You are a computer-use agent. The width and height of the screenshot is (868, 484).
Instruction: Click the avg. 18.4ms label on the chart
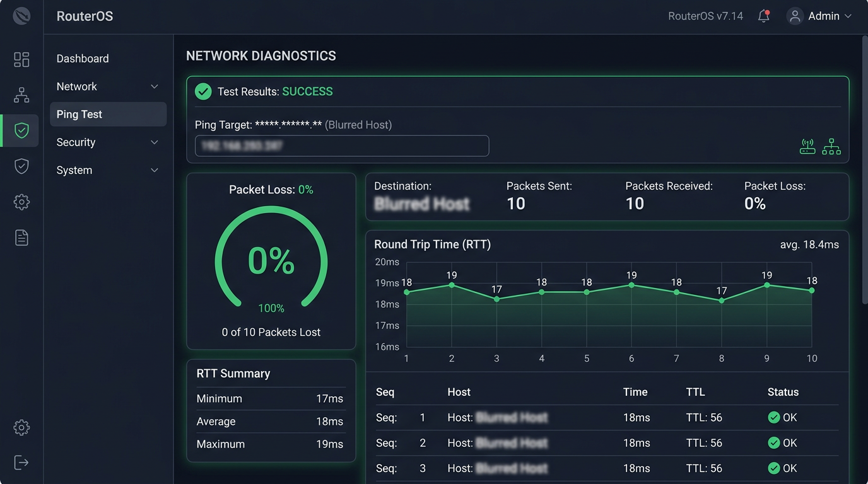coord(809,245)
